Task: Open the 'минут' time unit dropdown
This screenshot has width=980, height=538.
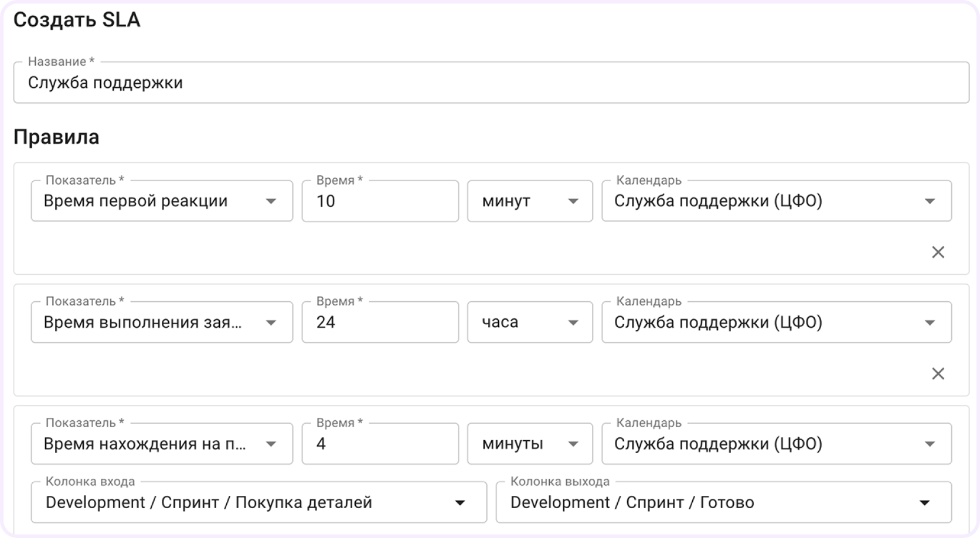Action: coord(529,201)
